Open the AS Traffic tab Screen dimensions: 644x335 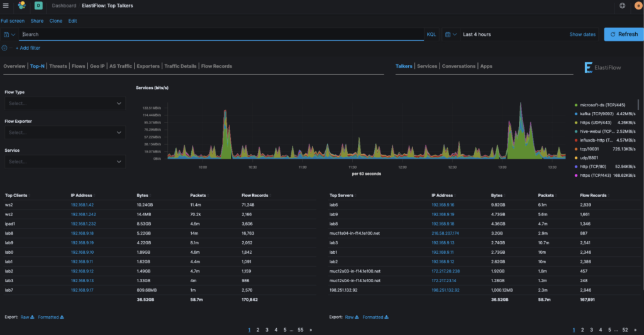(121, 66)
